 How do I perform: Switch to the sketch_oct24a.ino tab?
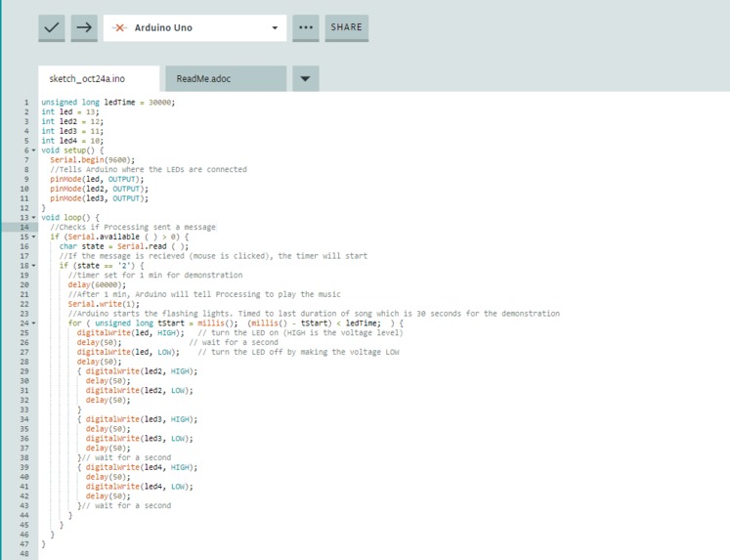[x=99, y=78]
